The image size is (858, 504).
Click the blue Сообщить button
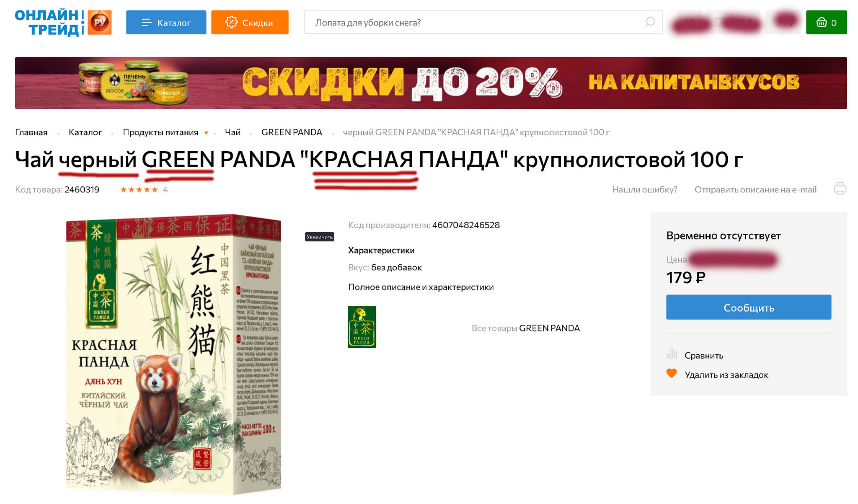pyautogui.click(x=748, y=307)
